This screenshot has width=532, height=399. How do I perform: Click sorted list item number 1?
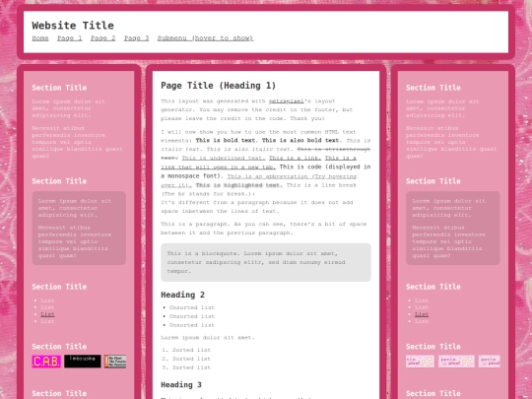(x=191, y=350)
